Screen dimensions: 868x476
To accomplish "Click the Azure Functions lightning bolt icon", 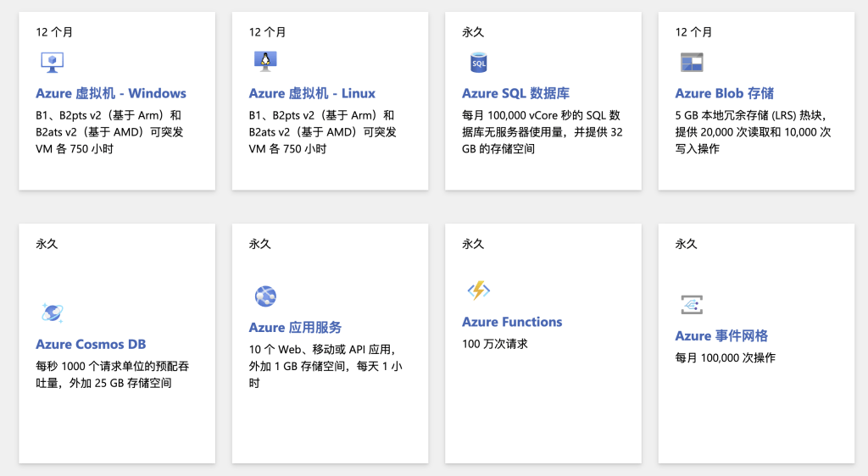I will (478, 291).
